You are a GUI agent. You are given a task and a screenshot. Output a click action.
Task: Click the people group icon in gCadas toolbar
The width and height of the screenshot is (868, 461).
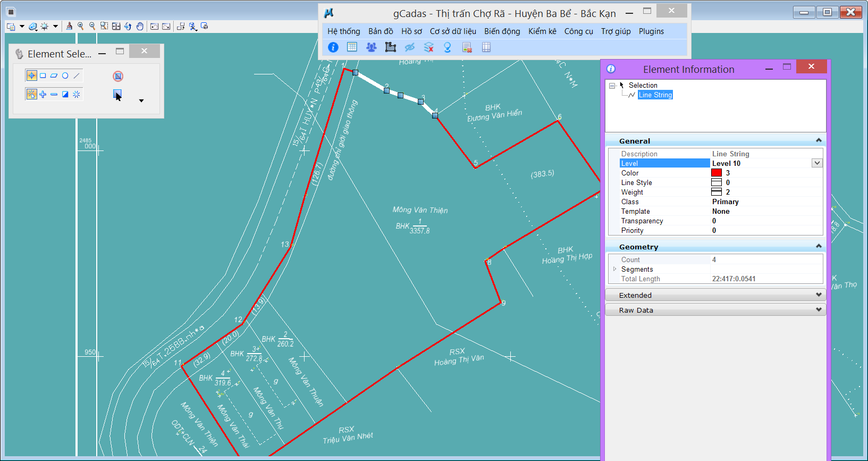tap(371, 47)
